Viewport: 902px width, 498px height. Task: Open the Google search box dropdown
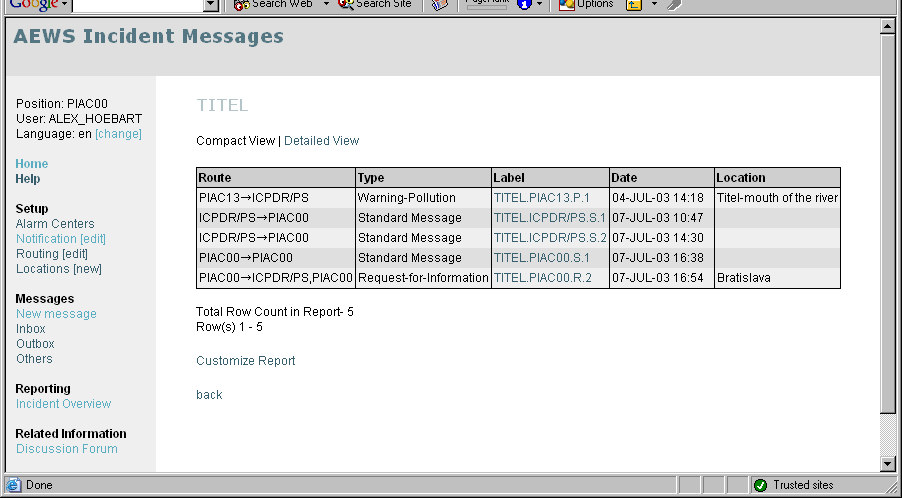(210, 5)
